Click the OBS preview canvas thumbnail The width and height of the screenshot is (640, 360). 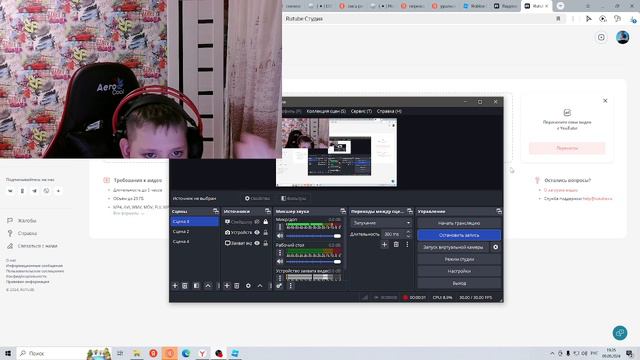point(336,152)
